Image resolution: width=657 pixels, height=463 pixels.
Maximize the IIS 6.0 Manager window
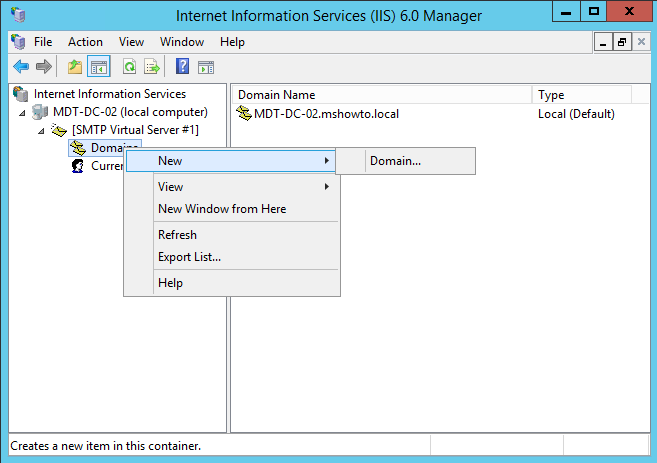[594, 12]
